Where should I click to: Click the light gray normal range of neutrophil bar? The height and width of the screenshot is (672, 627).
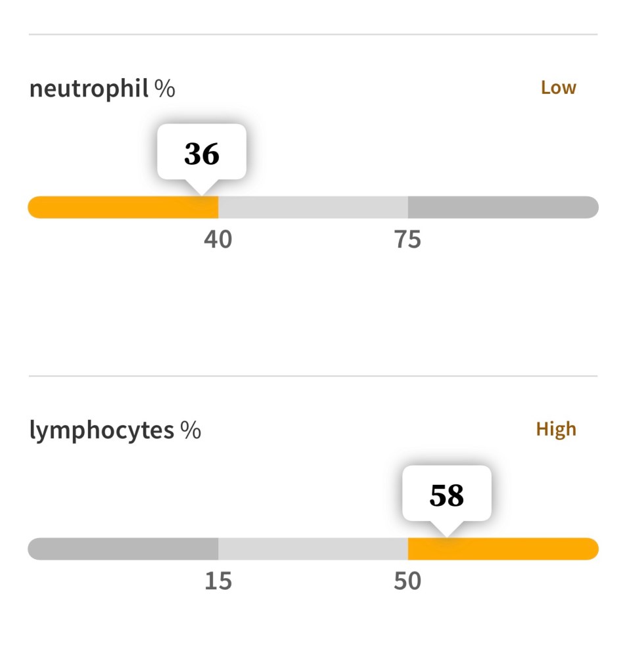pyautogui.click(x=313, y=207)
